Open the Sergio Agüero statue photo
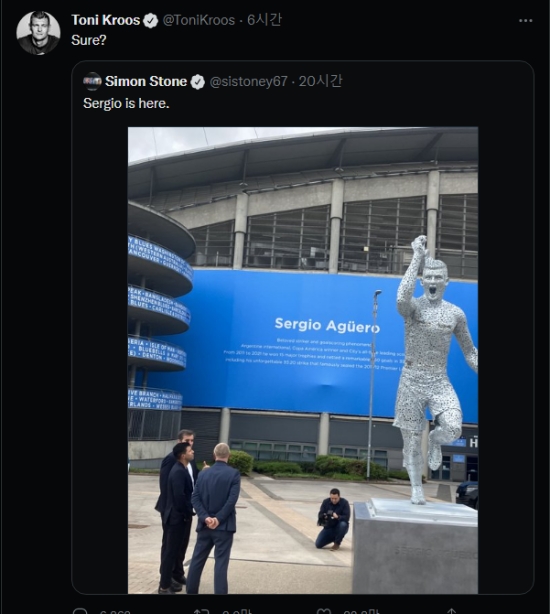550x614 pixels. [303, 360]
